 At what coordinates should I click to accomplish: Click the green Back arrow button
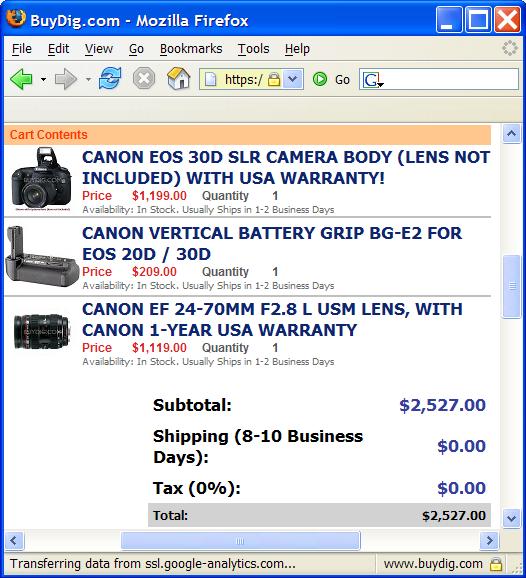tap(21, 79)
